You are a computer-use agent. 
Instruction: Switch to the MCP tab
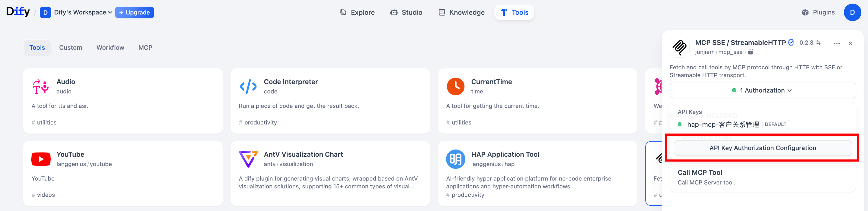pyautogui.click(x=145, y=48)
